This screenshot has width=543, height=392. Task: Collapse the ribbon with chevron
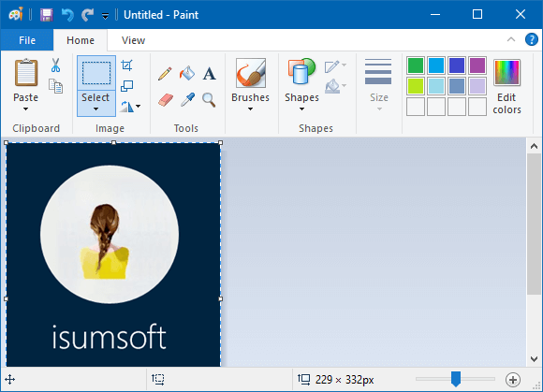511,39
